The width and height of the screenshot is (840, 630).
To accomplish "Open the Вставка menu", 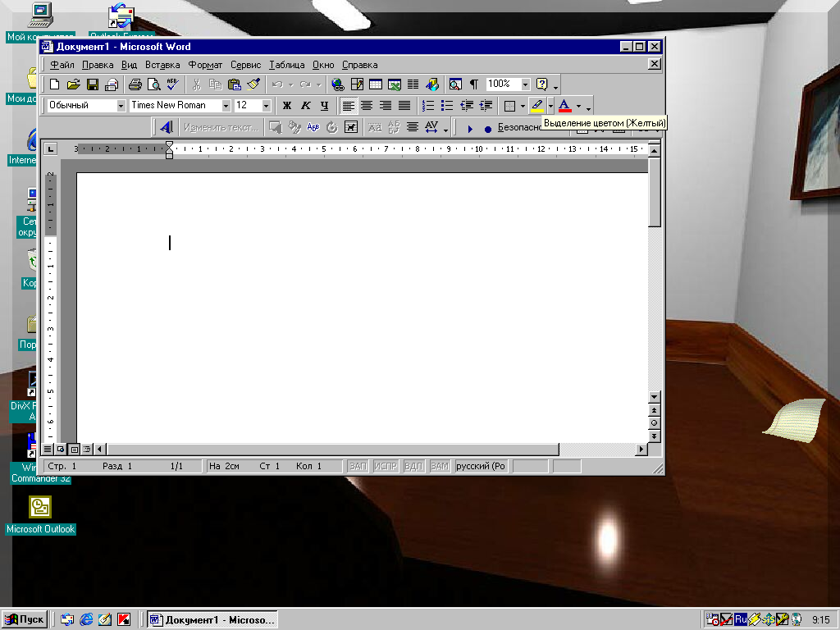I will click(162, 65).
